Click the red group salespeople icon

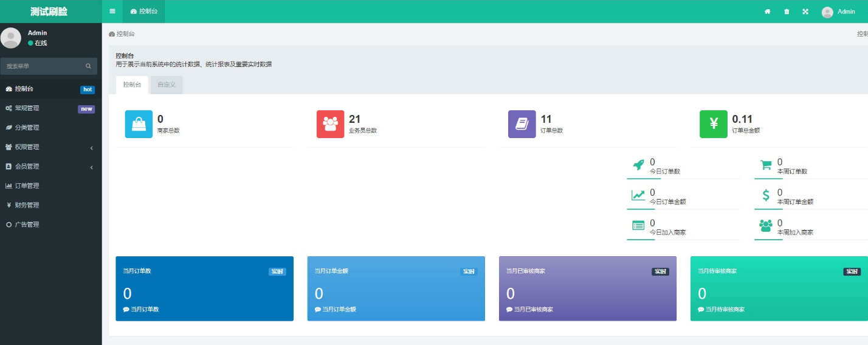[x=330, y=124]
